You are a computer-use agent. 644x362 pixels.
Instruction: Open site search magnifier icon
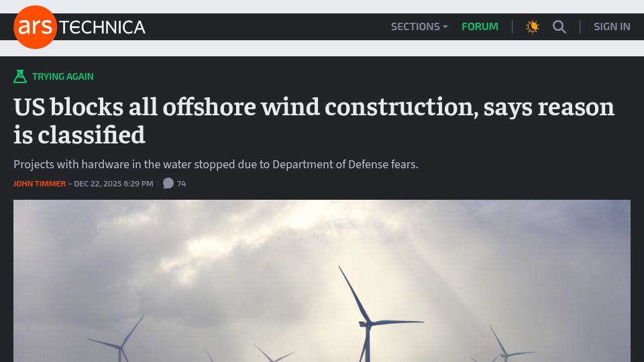point(559,27)
